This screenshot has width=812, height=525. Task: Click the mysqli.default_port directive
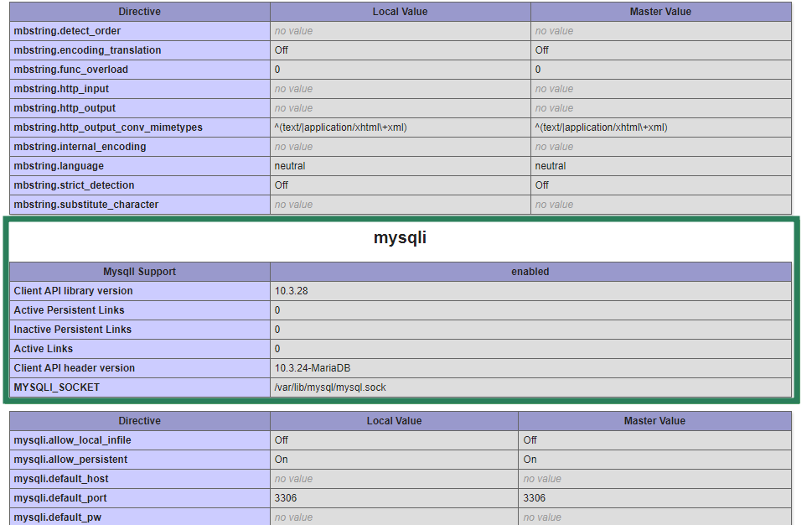click(x=60, y=498)
